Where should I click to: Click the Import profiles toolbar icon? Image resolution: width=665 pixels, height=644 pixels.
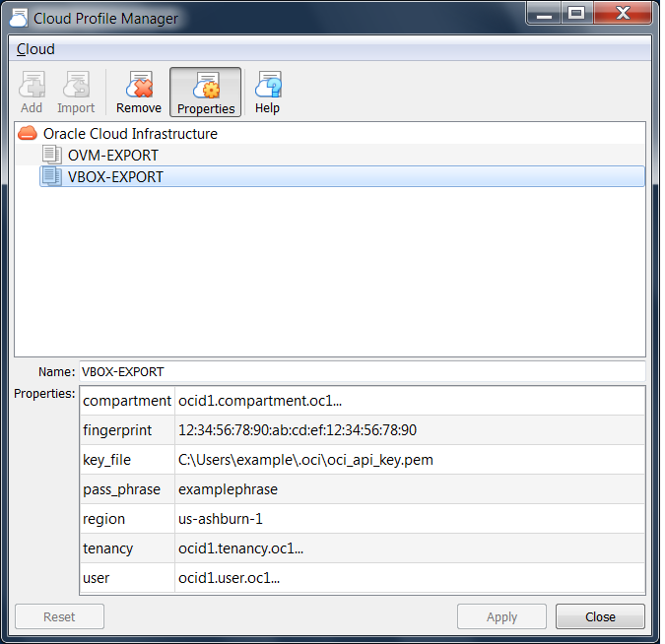click(76, 92)
